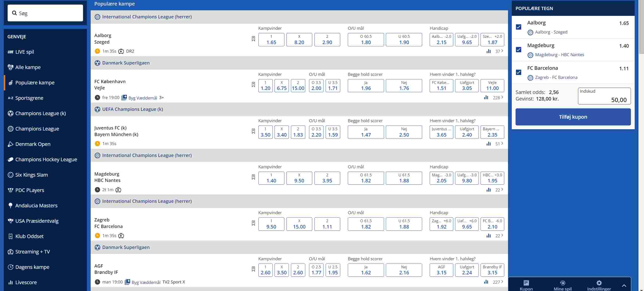Screen dimensions: 644x291
Task: Open Zagreb - FC Barcelona link in coupon
Action: [x=556, y=77]
